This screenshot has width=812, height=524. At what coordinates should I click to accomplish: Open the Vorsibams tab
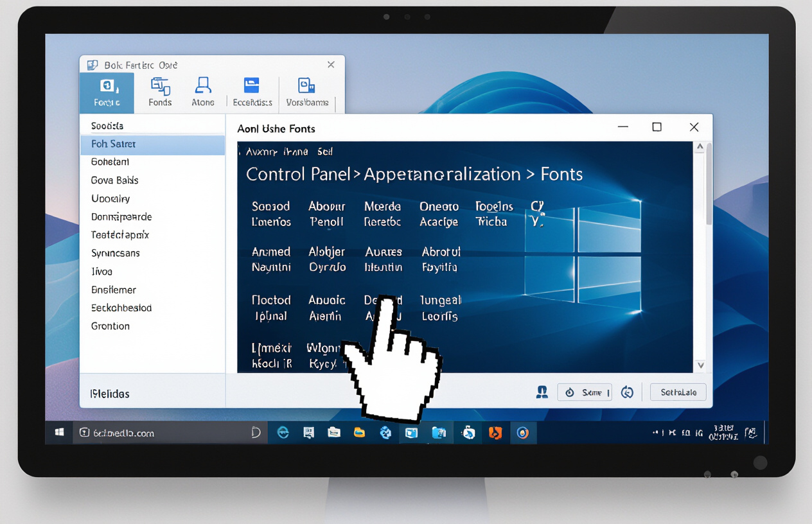coord(307,92)
